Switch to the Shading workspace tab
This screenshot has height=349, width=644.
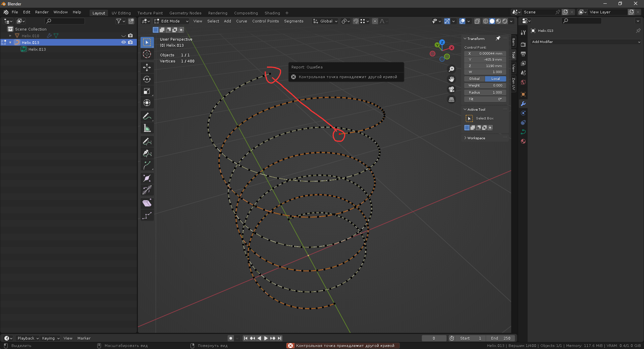click(x=272, y=13)
